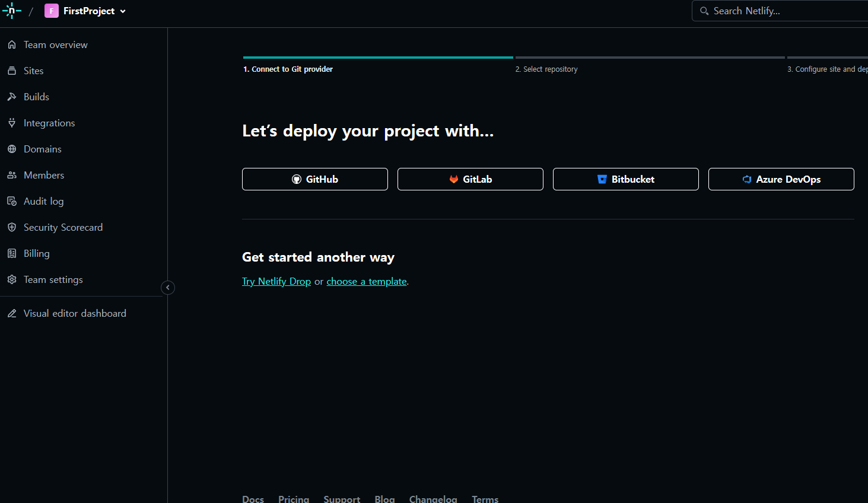868x503 pixels.
Task: Click the Integrations plug icon
Action: (x=12, y=122)
